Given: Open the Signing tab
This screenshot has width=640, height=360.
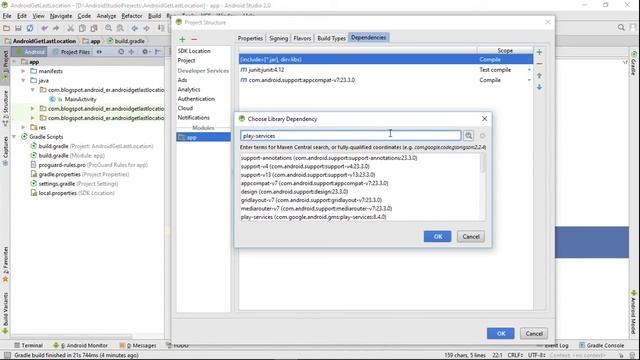Looking at the screenshot, I should 278,38.
